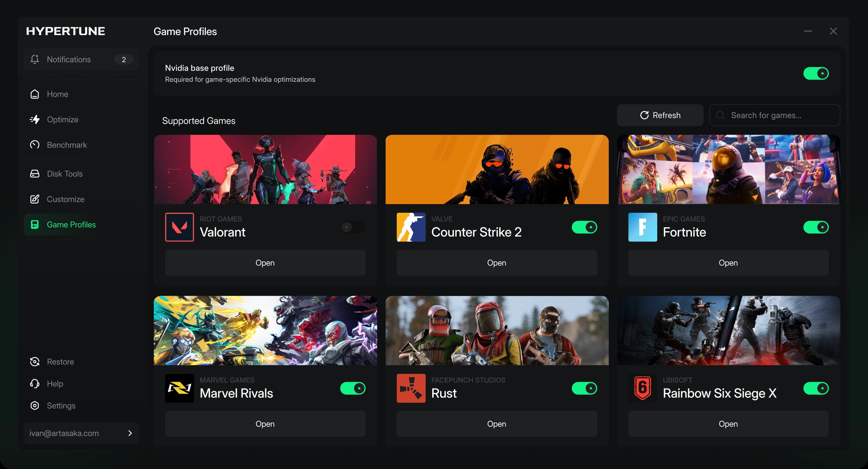
Task: Click the Customize pencil icon
Action: (35, 199)
